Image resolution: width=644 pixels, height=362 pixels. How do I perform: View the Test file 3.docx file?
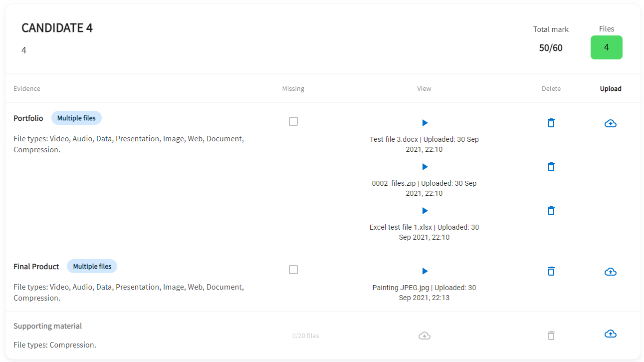tap(425, 123)
